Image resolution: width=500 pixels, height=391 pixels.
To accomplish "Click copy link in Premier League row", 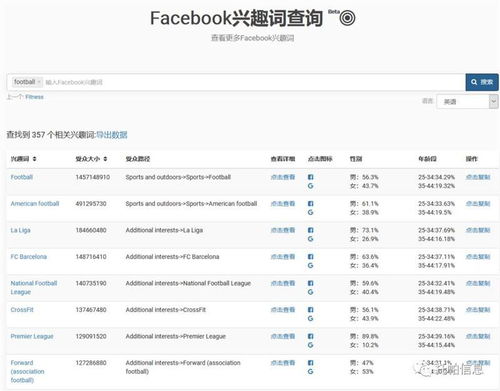I will pyautogui.click(x=478, y=336).
